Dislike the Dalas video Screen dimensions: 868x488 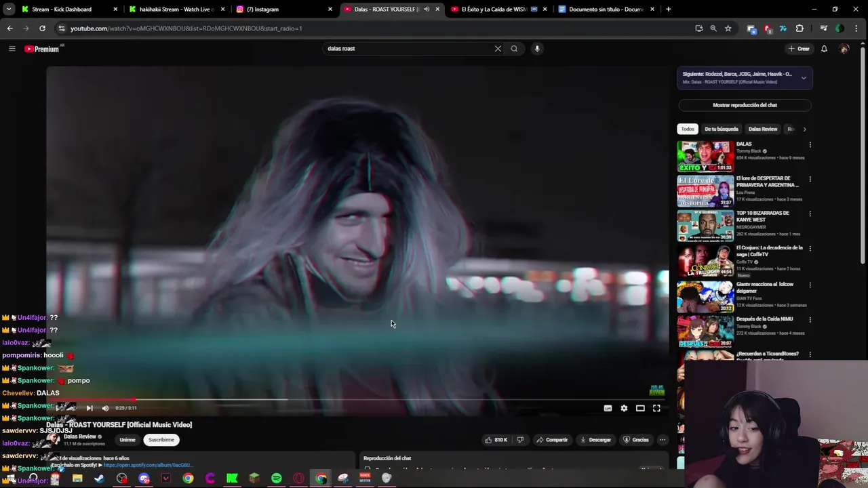(x=520, y=440)
